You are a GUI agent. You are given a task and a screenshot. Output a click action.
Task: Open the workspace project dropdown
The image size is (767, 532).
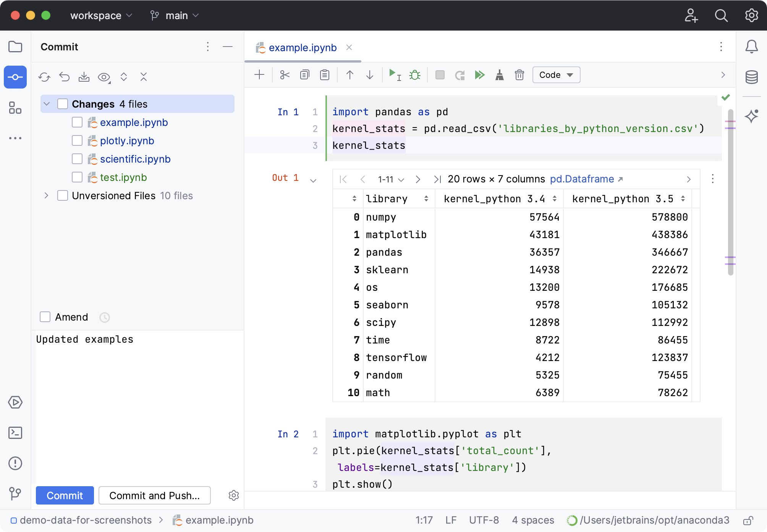tap(101, 16)
